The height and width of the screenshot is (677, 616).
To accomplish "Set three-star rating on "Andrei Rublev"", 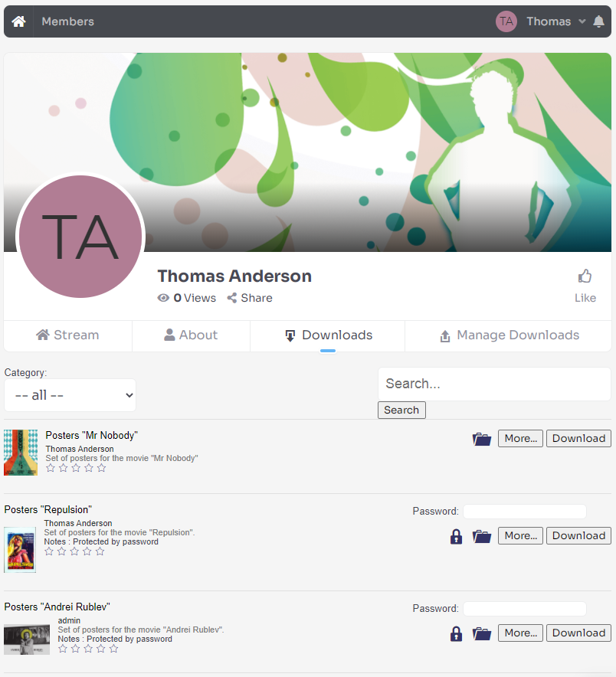I will click(x=88, y=649).
